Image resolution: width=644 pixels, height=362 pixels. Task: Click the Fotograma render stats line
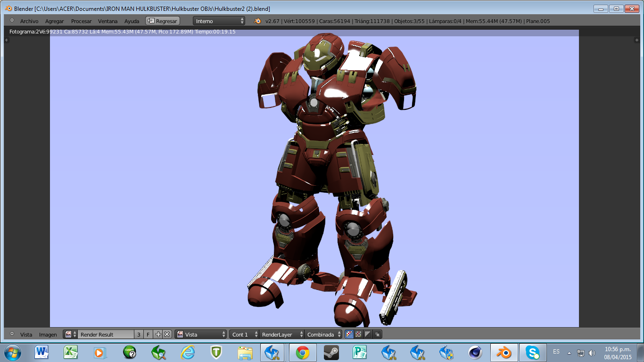tap(123, 32)
